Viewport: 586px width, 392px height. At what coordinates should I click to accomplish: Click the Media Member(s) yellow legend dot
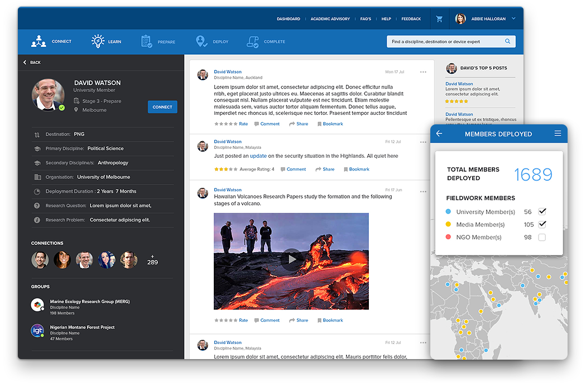click(448, 224)
